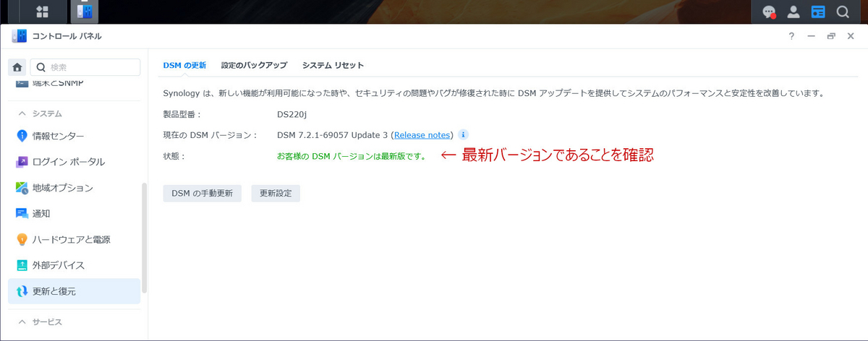The height and width of the screenshot is (341, 868).
Task: Click the 現在の DSM バージョン label
Action: tap(210, 135)
